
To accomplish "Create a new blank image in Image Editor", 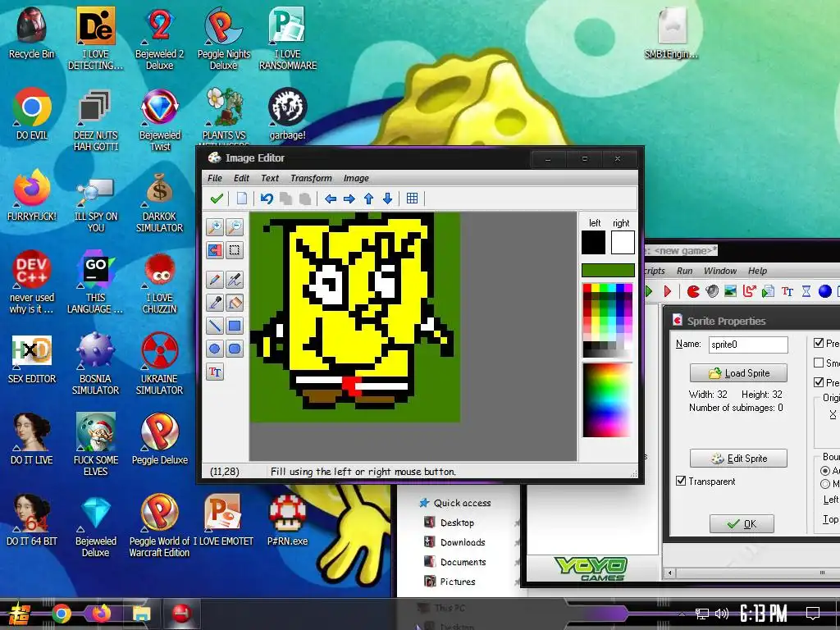I will pyautogui.click(x=242, y=199).
